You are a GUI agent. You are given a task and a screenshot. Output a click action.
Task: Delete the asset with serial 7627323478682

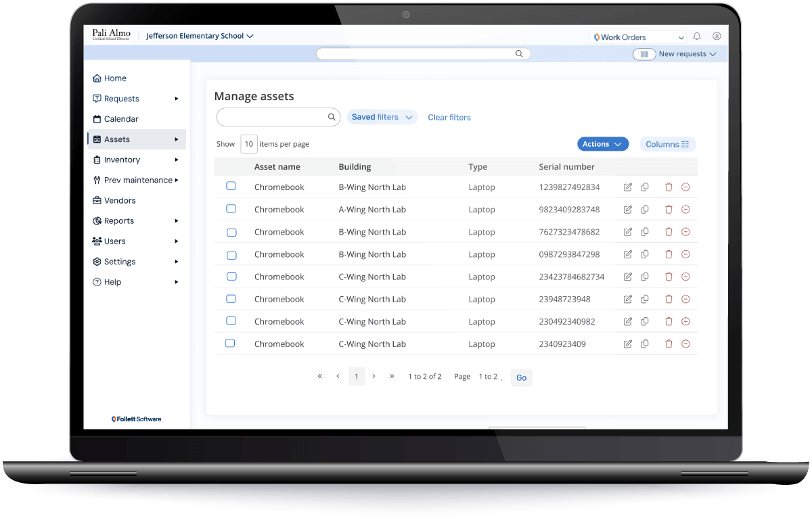pyautogui.click(x=669, y=232)
